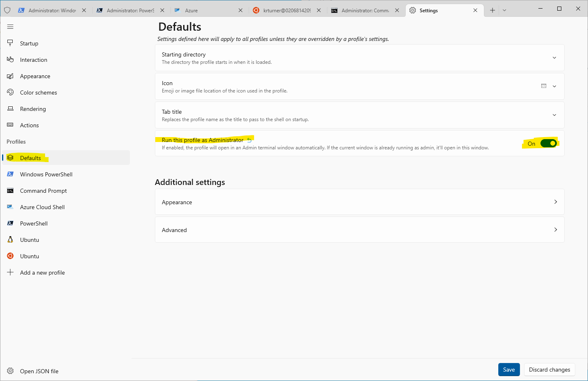Select the orange Ubuntu profile icon
Screen dimensions: 588x381
click(x=10, y=256)
